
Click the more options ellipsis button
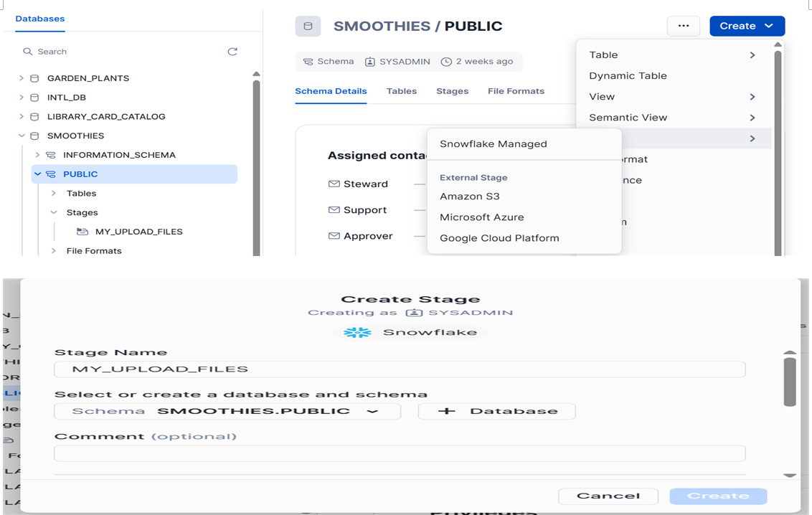point(683,26)
